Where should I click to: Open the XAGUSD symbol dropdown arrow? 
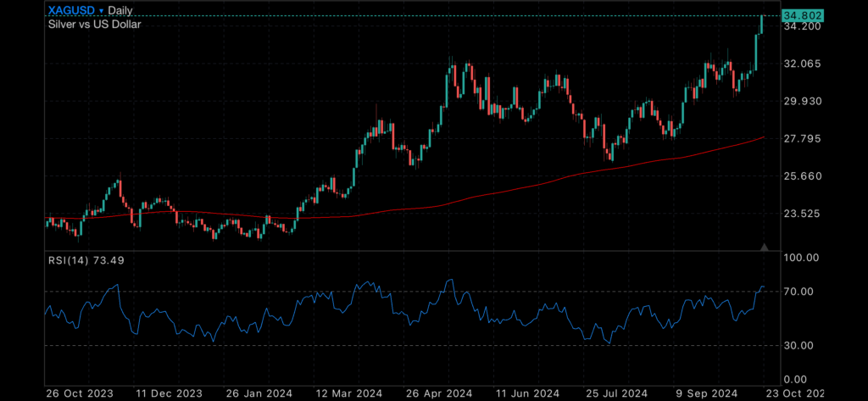coord(101,10)
